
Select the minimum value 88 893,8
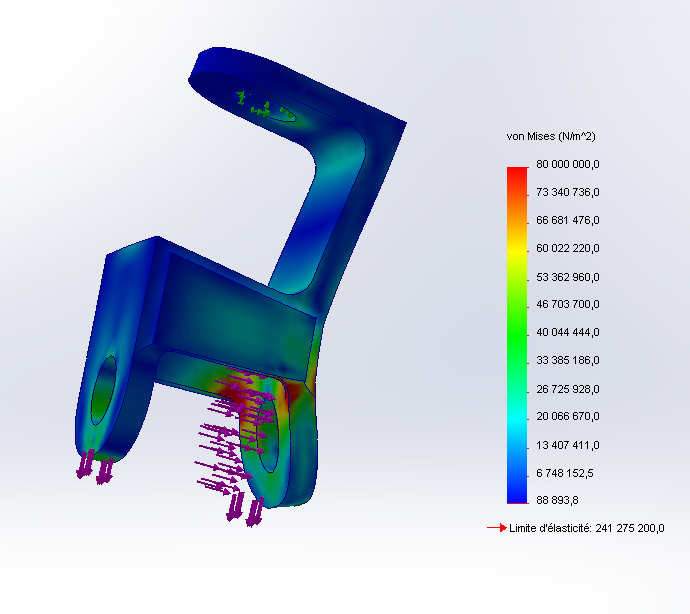557,500
